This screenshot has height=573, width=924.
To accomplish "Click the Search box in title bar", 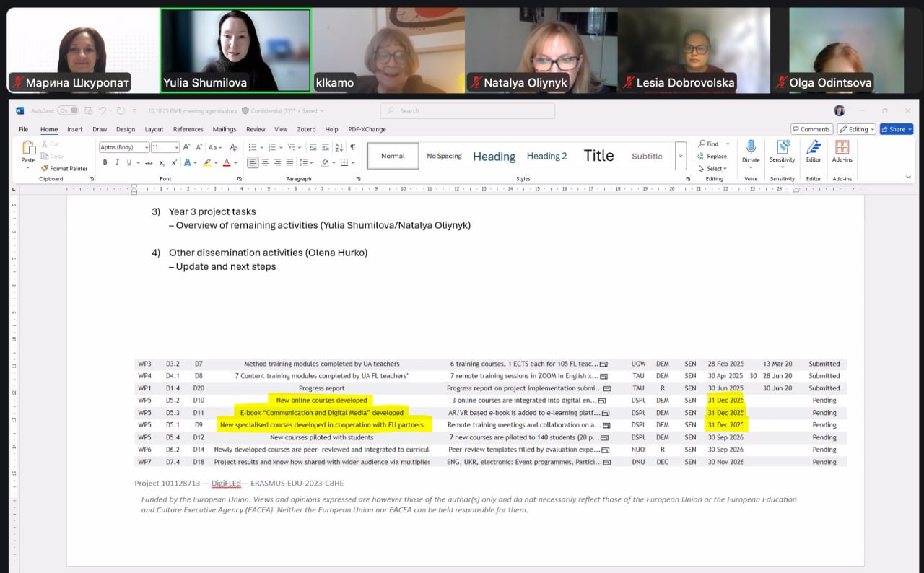I will (468, 110).
